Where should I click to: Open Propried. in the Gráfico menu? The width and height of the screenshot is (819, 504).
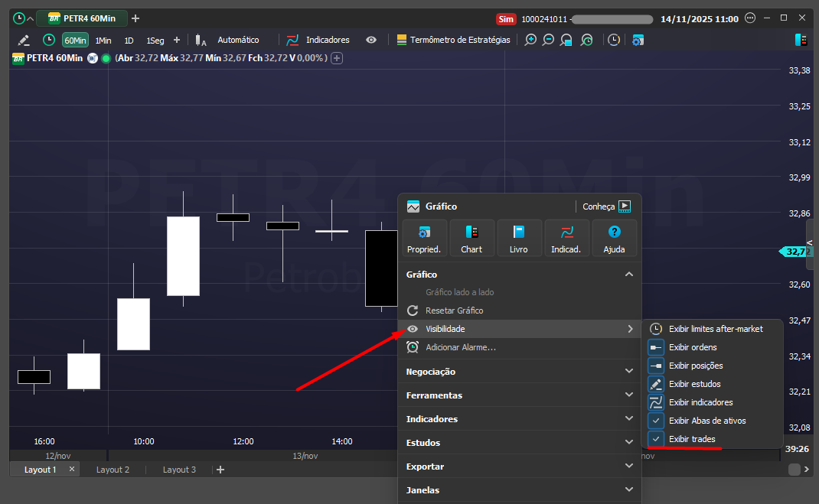point(424,239)
